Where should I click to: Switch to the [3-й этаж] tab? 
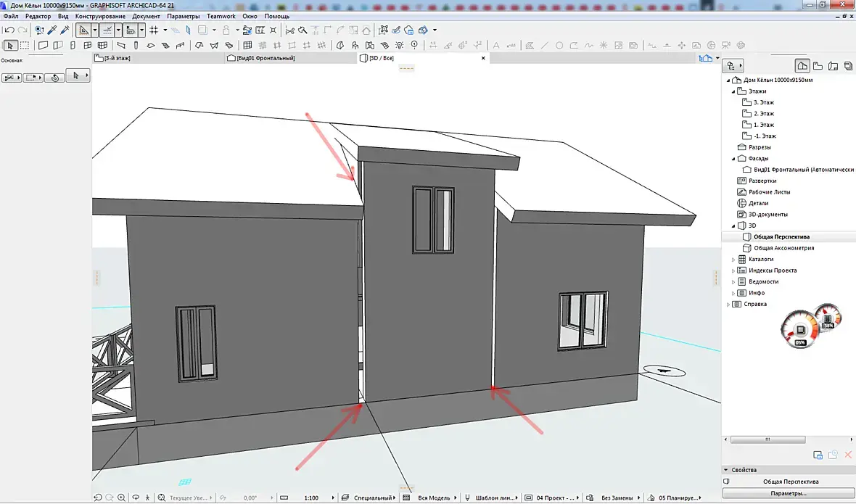[x=158, y=58]
